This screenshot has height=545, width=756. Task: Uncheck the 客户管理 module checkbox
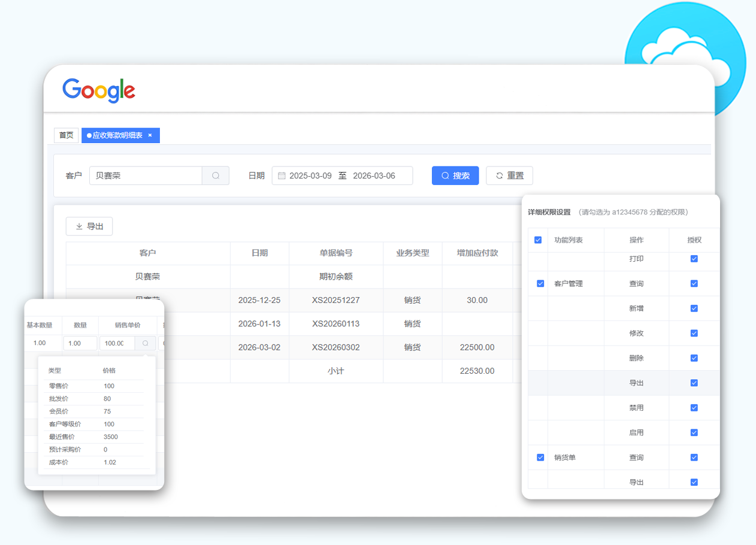[x=540, y=283]
